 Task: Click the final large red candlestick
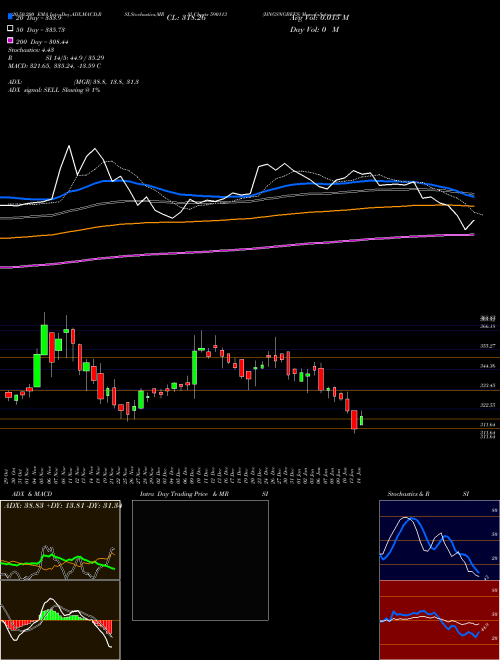click(354, 420)
